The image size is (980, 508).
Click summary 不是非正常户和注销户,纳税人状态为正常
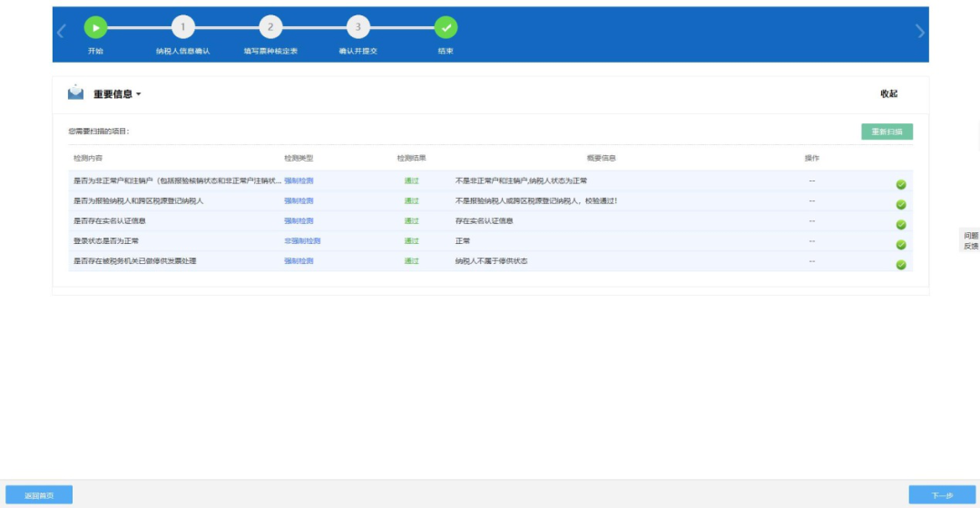(x=521, y=181)
